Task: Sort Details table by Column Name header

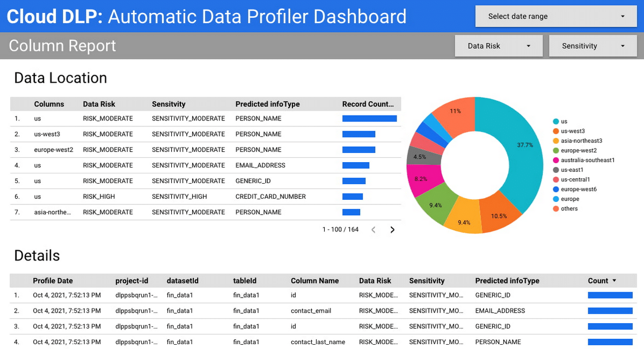Action: tap(314, 281)
